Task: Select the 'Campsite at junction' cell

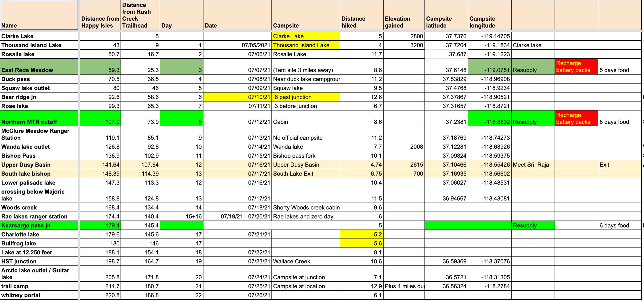Action: tap(306, 274)
